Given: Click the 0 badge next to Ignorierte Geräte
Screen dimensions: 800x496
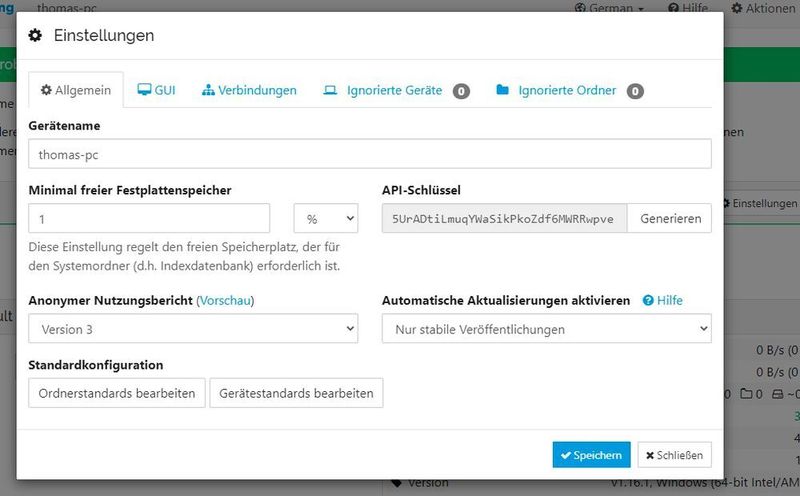Looking at the screenshot, I should pyautogui.click(x=461, y=91).
